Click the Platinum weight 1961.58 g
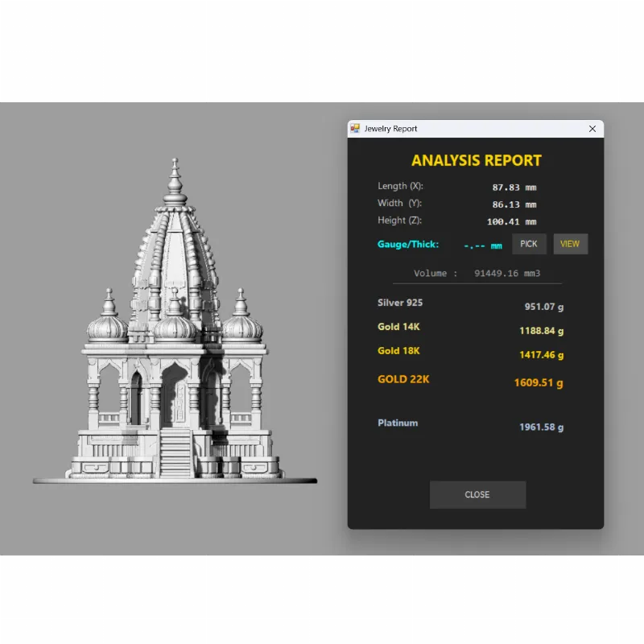This screenshot has width=644, height=644. coord(541,427)
